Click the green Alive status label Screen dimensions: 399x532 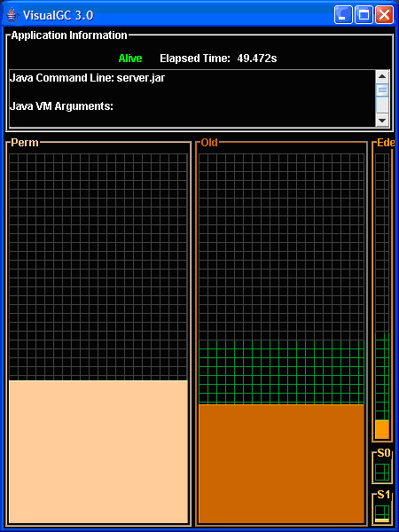point(130,59)
